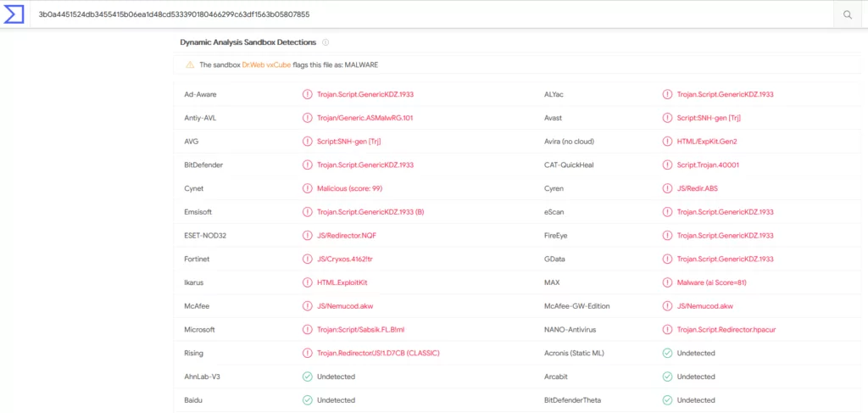Select Ikarus detection HTML.ExploitKit

coord(342,282)
